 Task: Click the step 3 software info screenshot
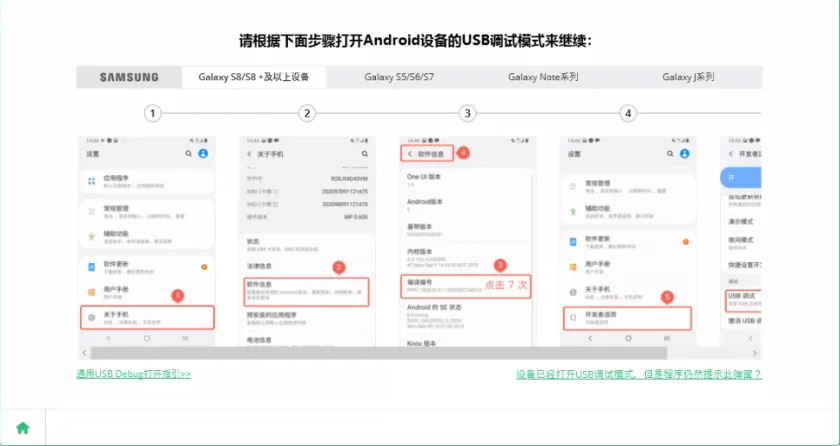468,241
